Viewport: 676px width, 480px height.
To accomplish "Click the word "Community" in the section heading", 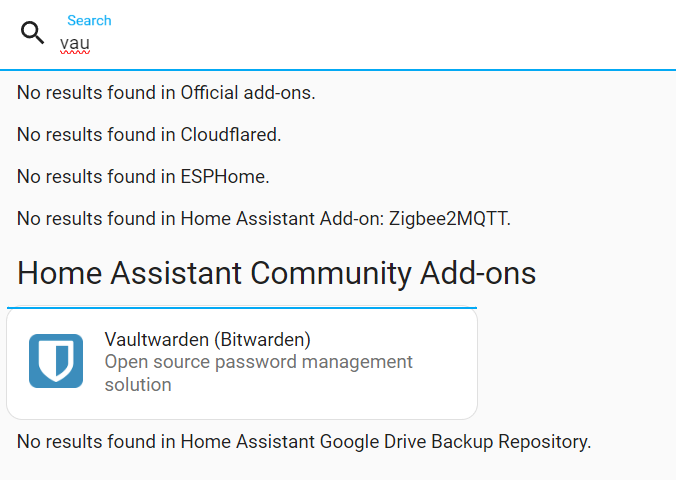I will click(x=331, y=273).
